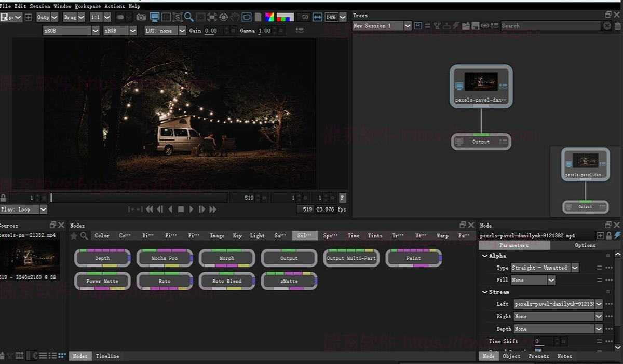Screen dimensions: 623x364
Task: Clear the Trees search field with X icon
Action: click(x=607, y=25)
